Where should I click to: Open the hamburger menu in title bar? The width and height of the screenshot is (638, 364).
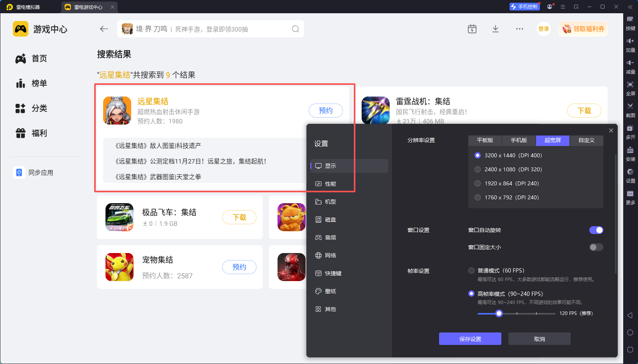(563, 7)
